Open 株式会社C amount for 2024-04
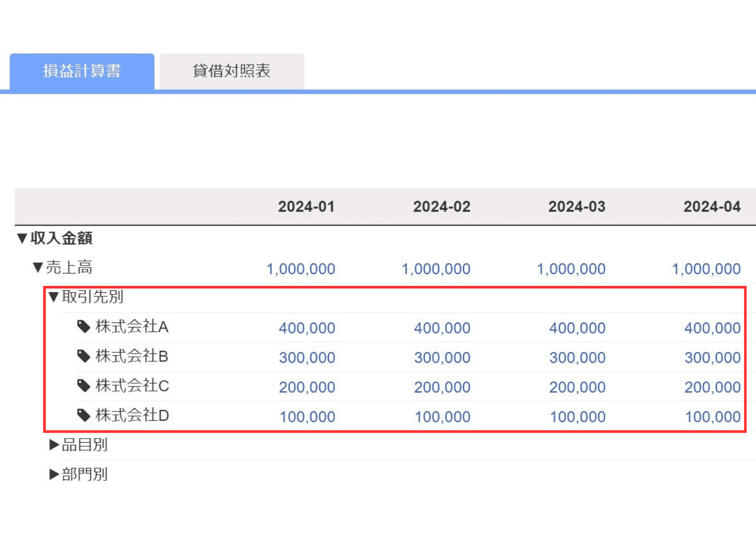The image size is (756, 534). 712,387
